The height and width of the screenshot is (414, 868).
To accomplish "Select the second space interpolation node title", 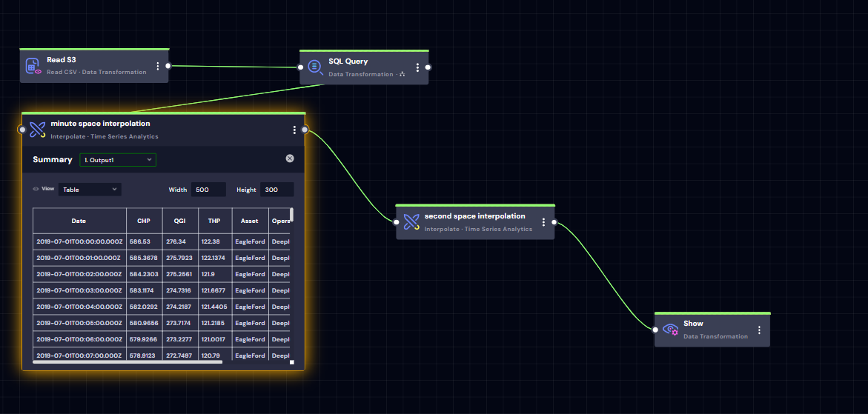I will coord(475,216).
